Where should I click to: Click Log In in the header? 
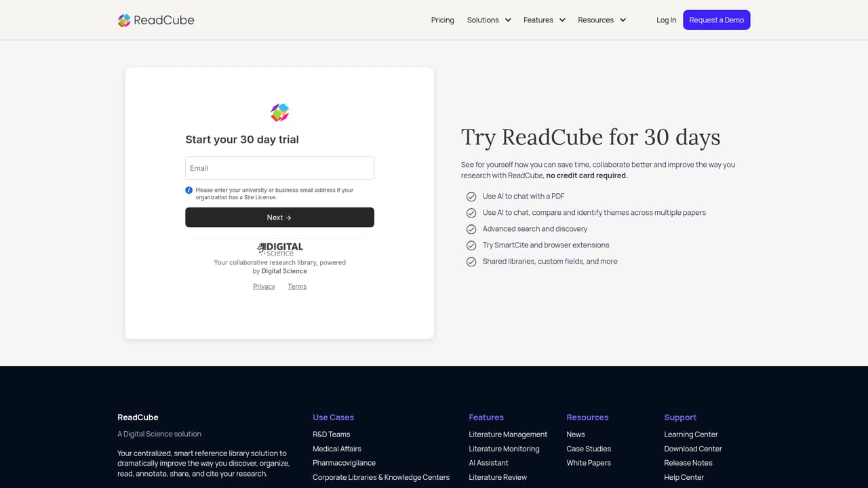pos(666,20)
